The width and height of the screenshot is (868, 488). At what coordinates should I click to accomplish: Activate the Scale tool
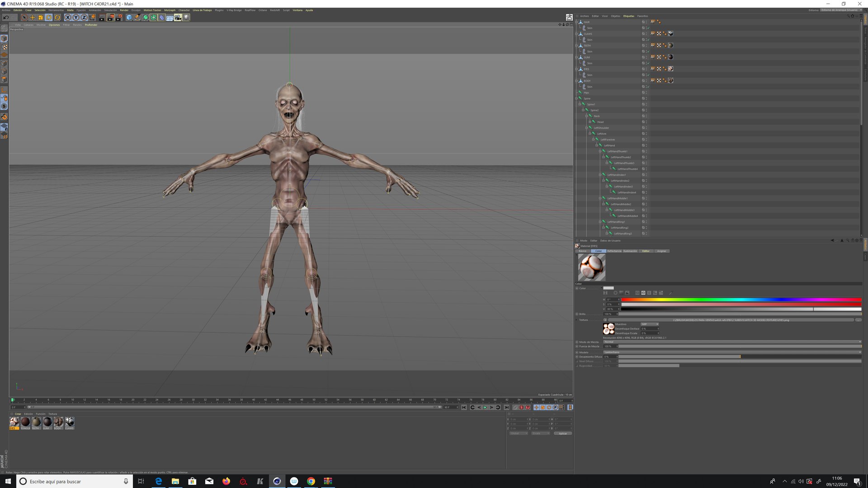click(41, 18)
